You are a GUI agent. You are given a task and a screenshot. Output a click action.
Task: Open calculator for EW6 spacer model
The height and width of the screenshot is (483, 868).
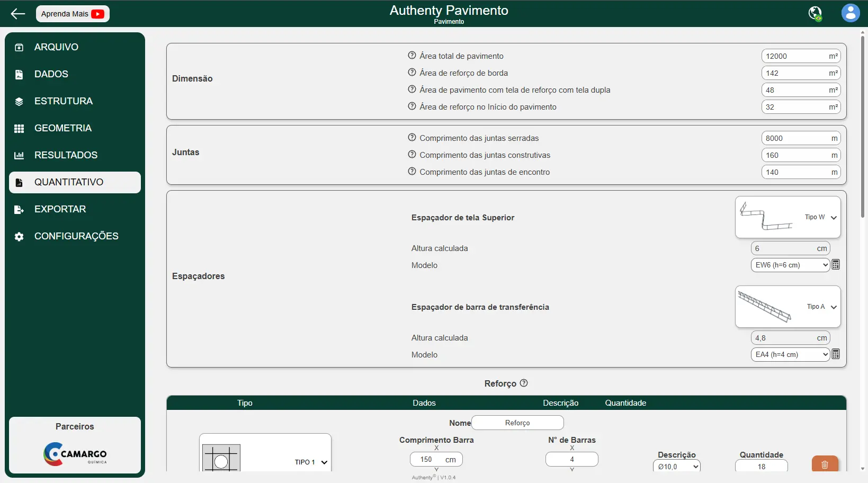(x=836, y=265)
